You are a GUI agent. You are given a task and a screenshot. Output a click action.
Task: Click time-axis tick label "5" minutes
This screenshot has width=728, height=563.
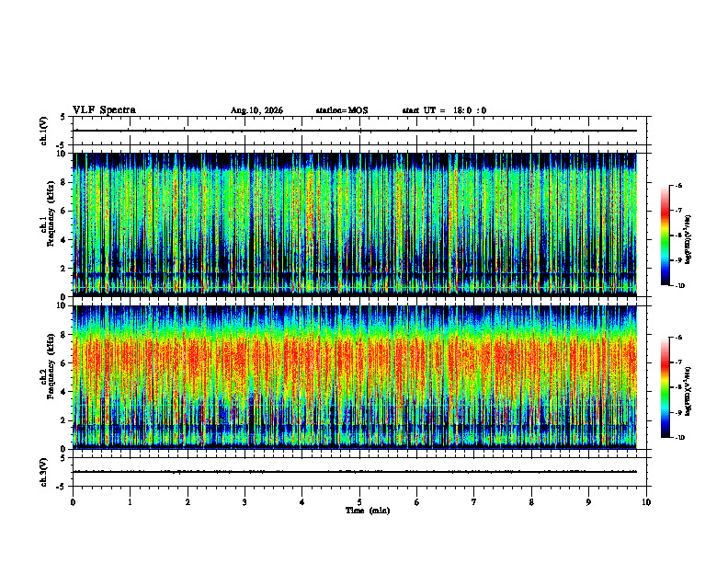pyautogui.click(x=359, y=502)
